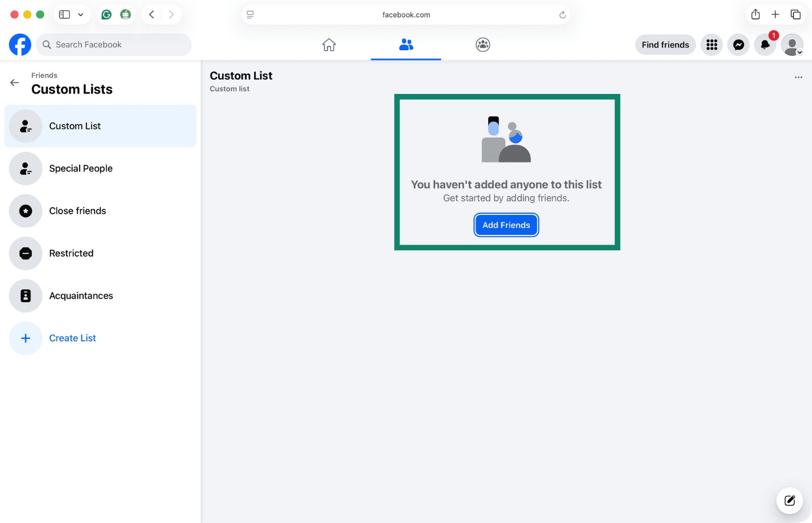The image size is (812, 523).
Task: Expand the account profile menu
Action: [792, 45]
